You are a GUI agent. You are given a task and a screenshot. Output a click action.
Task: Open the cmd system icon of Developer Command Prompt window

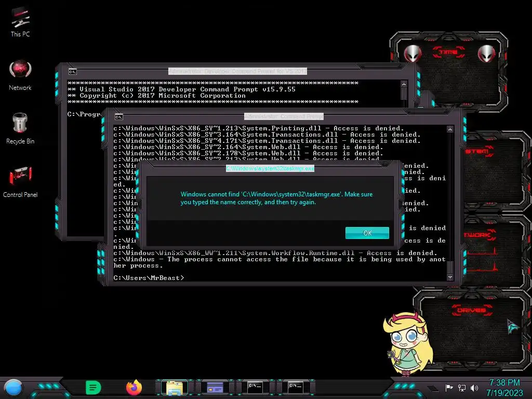tap(73, 72)
